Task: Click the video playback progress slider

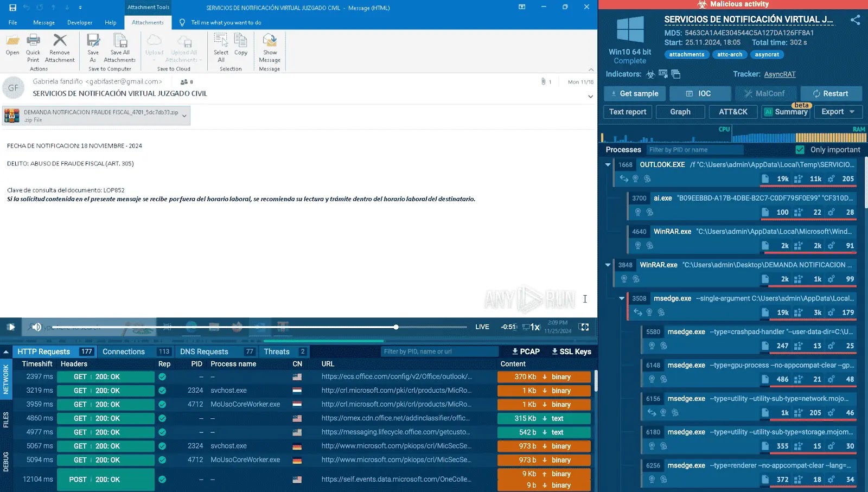Action: tap(395, 327)
